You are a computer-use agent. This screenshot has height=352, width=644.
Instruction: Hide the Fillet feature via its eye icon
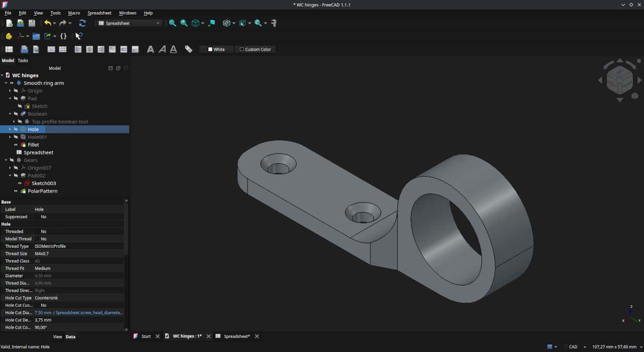(16, 145)
